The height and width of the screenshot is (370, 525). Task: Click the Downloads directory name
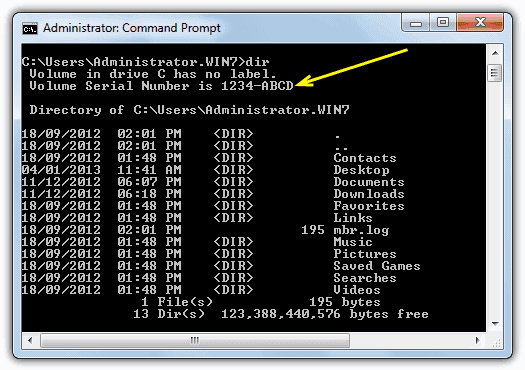pyautogui.click(x=369, y=194)
